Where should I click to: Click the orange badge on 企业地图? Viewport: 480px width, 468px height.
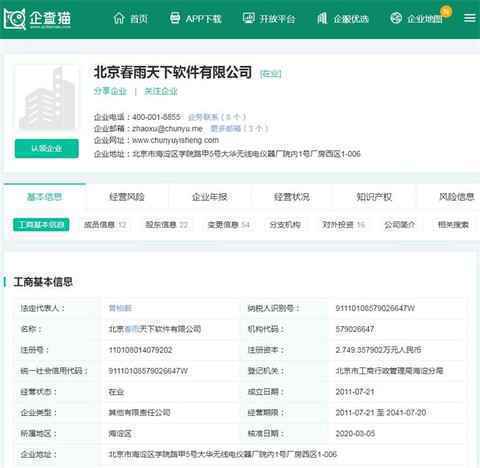click(446, 11)
